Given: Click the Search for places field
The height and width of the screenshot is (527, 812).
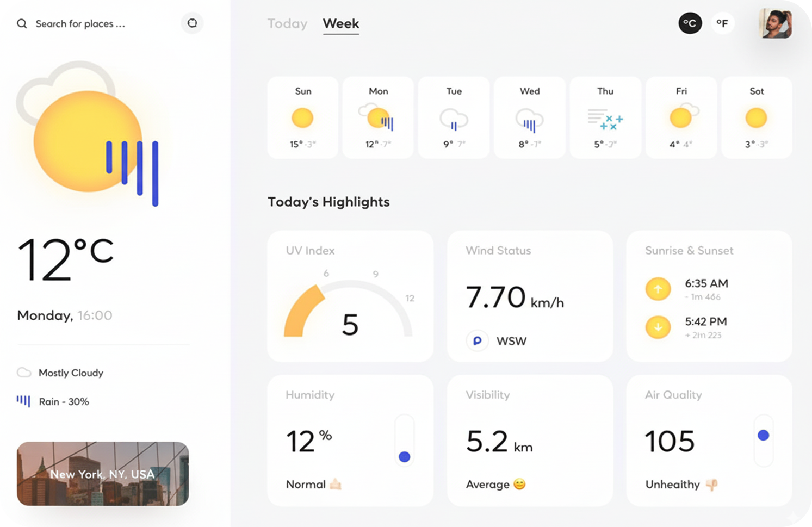Looking at the screenshot, I should click(x=80, y=24).
